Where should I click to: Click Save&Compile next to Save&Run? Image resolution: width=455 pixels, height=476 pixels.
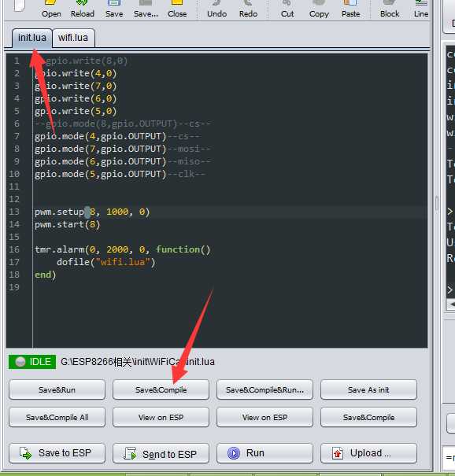coord(161,389)
